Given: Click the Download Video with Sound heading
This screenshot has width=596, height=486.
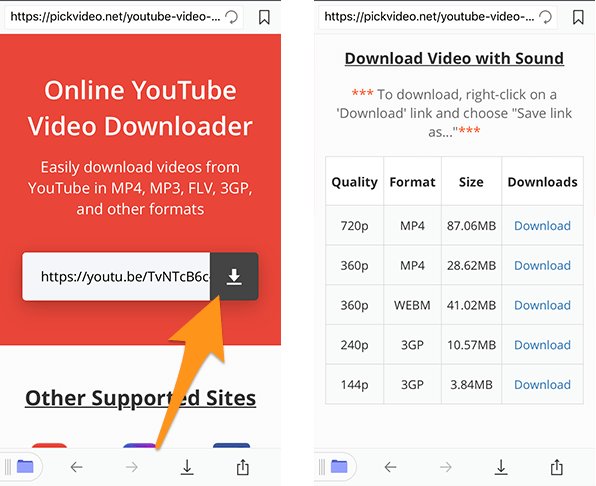Looking at the screenshot, I should pos(454,59).
